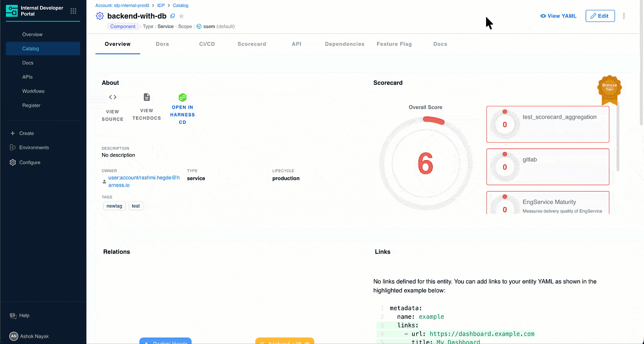The image size is (644, 344).
Task: Open the three-dot more options menu
Action: pyautogui.click(x=624, y=16)
